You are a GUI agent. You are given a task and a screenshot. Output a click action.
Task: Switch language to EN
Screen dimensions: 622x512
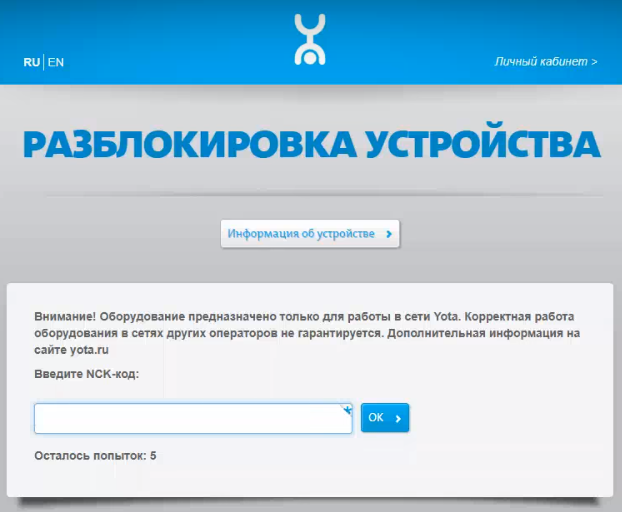coord(56,62)
